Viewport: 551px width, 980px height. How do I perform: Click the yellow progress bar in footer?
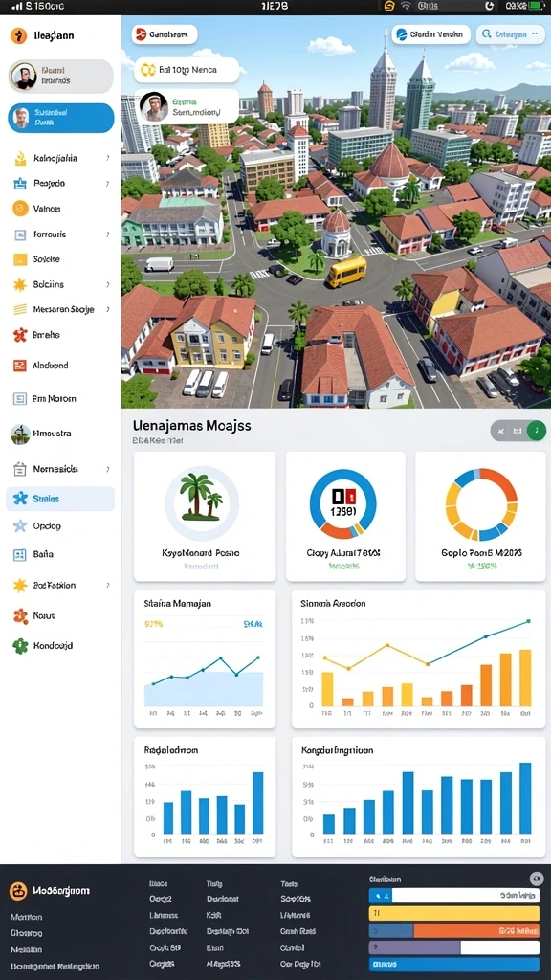[454, 914]
